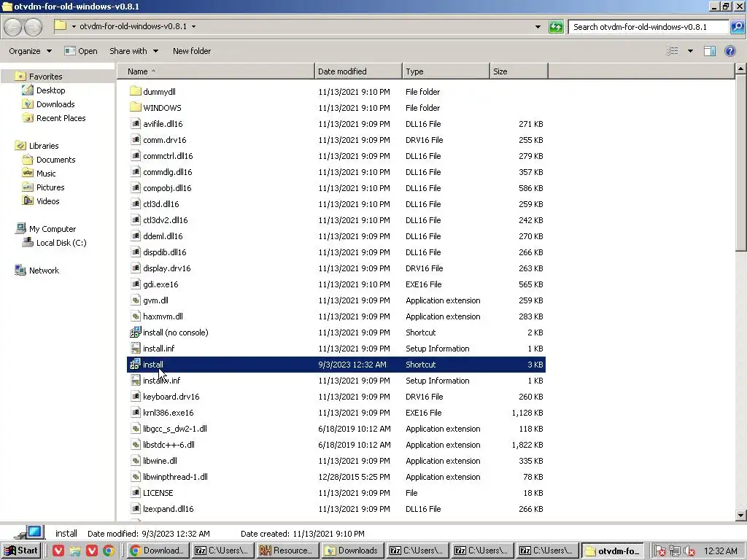Switch to the Resource Hacker taskbar window
The height and width of the screenshot is (560, 747).
point(287,551)
